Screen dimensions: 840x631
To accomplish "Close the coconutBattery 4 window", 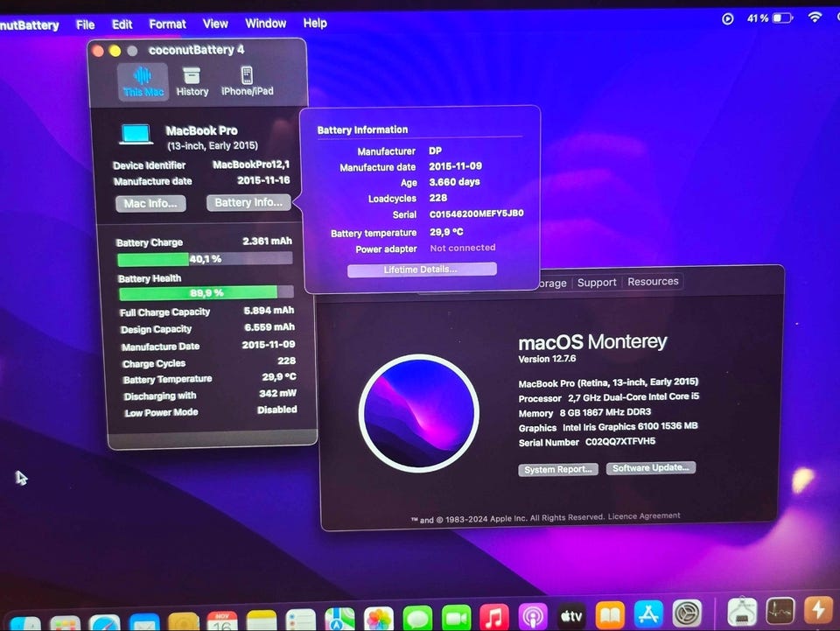I will click(97, 52).
